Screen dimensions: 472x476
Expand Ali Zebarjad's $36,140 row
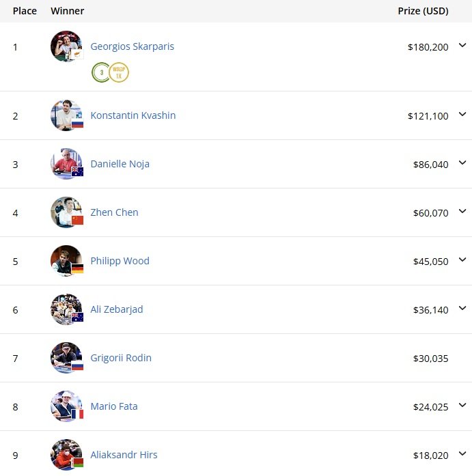point(462,309)
